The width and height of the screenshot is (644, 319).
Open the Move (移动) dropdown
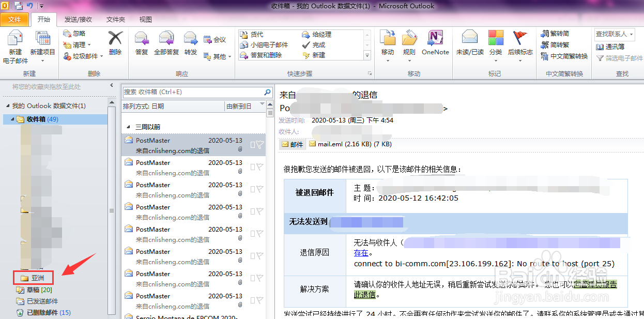click(x=388, y=46)
